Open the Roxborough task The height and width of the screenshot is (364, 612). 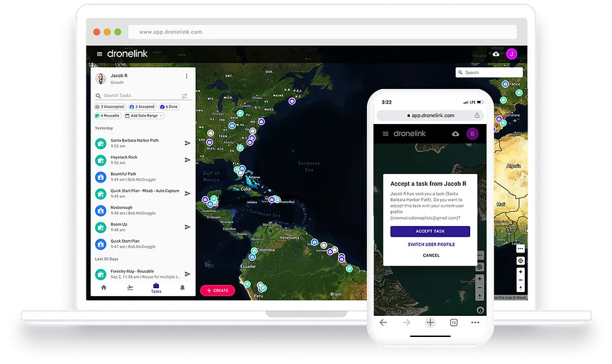[143, 210]
